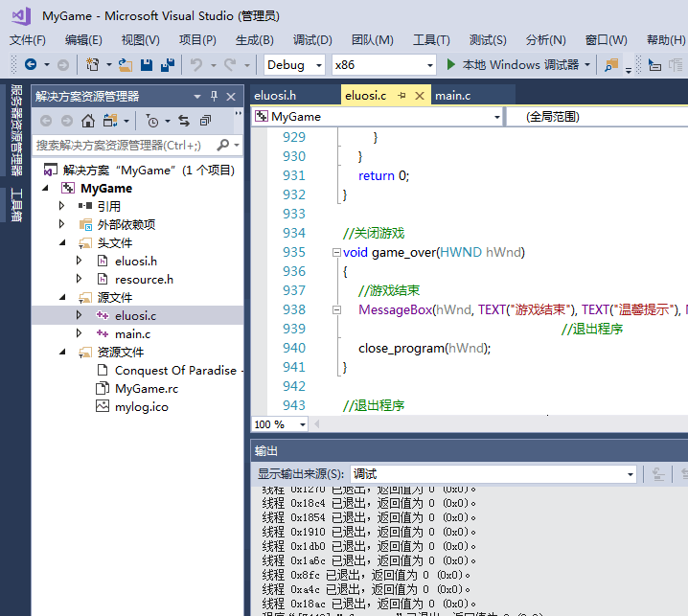Select the Conquest Of Paradise resource file
The height and width of the screenshot is (616, 688).
175,371
